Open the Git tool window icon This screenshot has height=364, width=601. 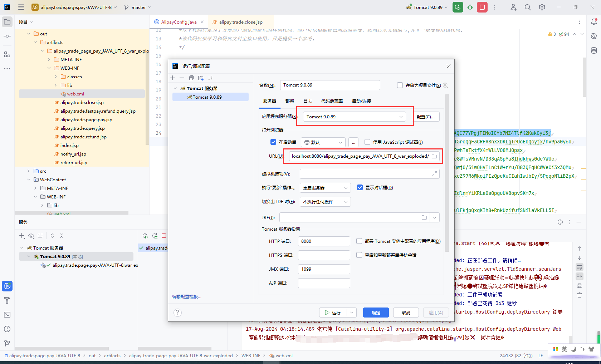(7, 343)
